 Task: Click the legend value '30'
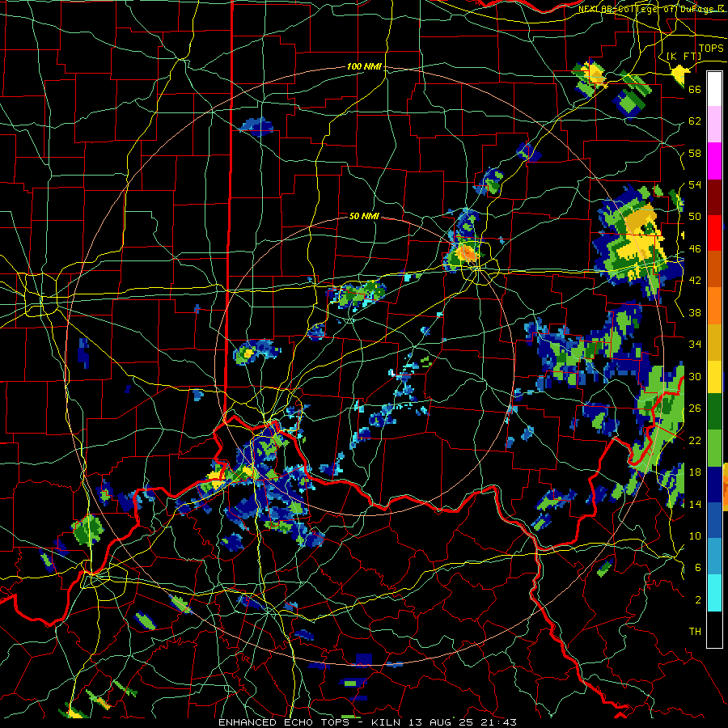tap(695, 376)
